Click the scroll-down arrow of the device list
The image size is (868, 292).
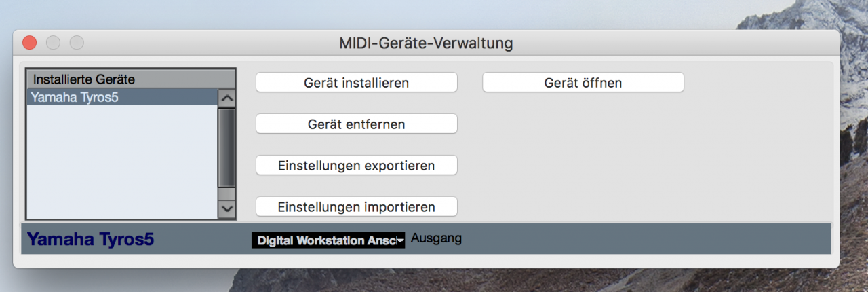click(226, 209)
